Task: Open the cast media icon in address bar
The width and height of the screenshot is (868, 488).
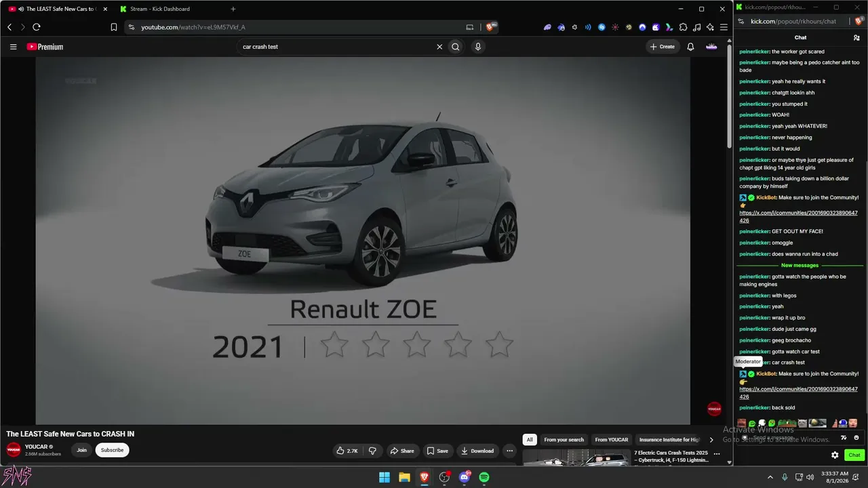Action: coord(470,27)
